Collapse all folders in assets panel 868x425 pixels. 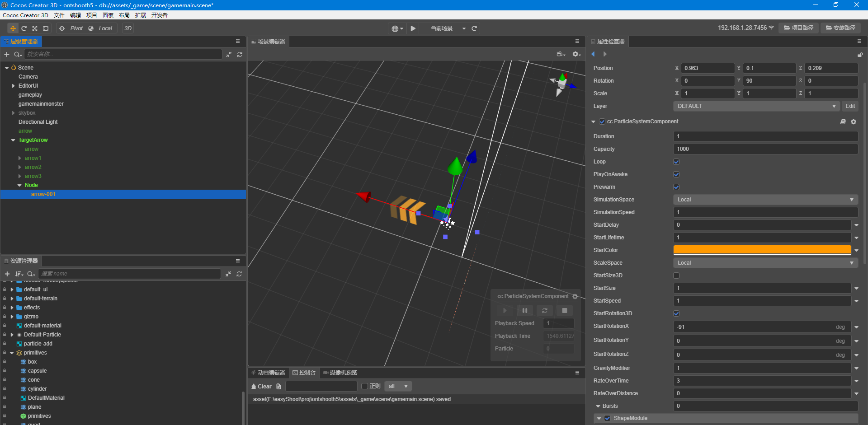tap(228, 274)
